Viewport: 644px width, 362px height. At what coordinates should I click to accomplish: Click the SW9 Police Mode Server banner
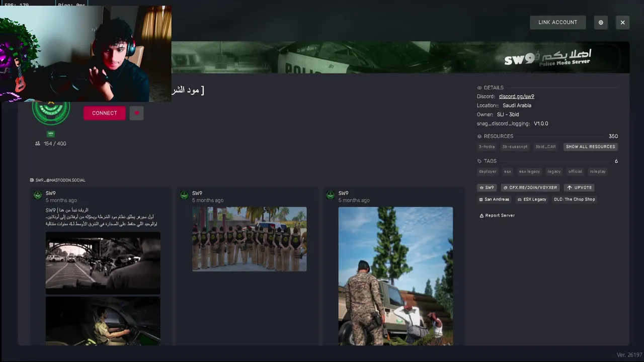[x=400, y=57]
